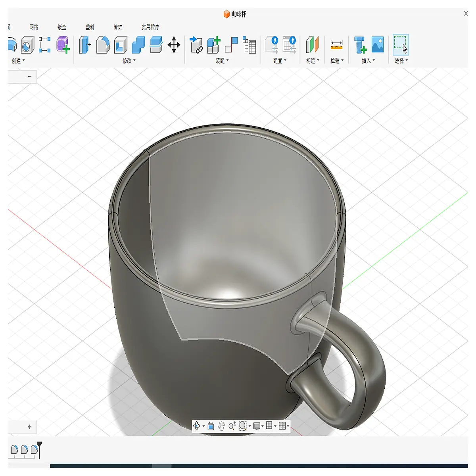
Task: Select the third timeline feature icon
Action: click(x=34, y=449)
